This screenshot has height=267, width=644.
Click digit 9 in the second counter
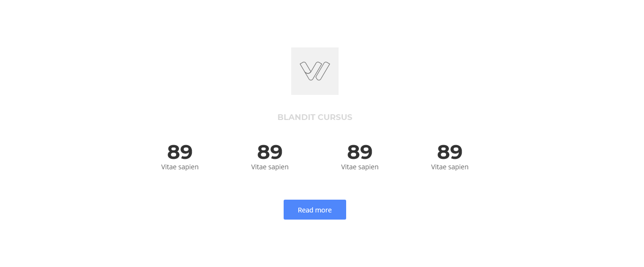277,152
